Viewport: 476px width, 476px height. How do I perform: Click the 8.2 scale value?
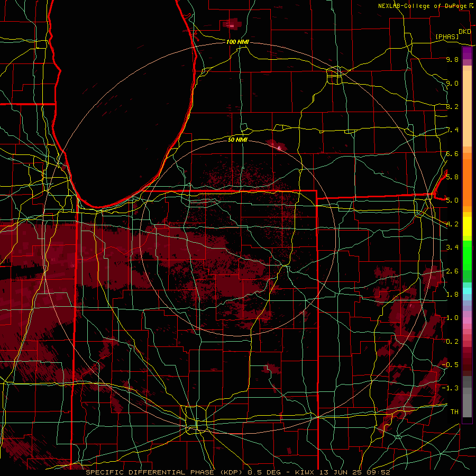point(452,106)
